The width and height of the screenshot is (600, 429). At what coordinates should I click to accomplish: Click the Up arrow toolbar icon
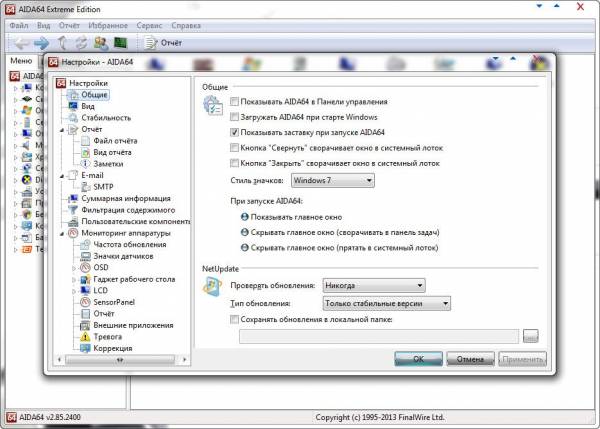(62, 43)
